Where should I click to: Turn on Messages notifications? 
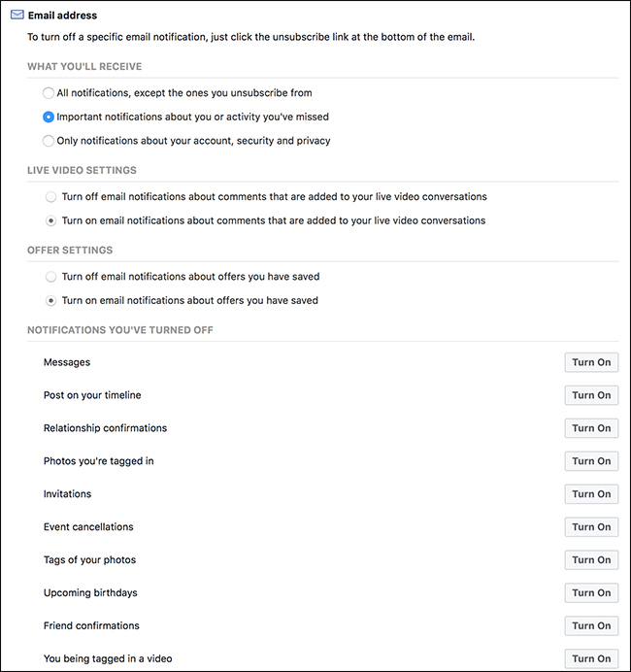point(590,362)
